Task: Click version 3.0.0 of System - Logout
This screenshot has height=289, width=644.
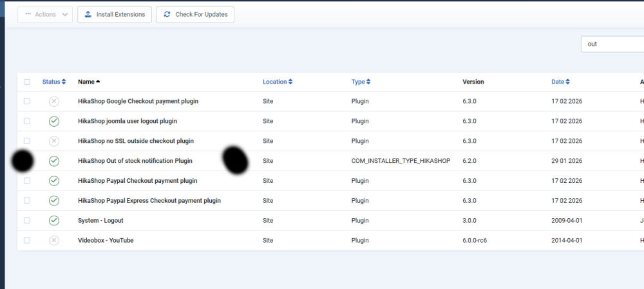Action: 469,220
